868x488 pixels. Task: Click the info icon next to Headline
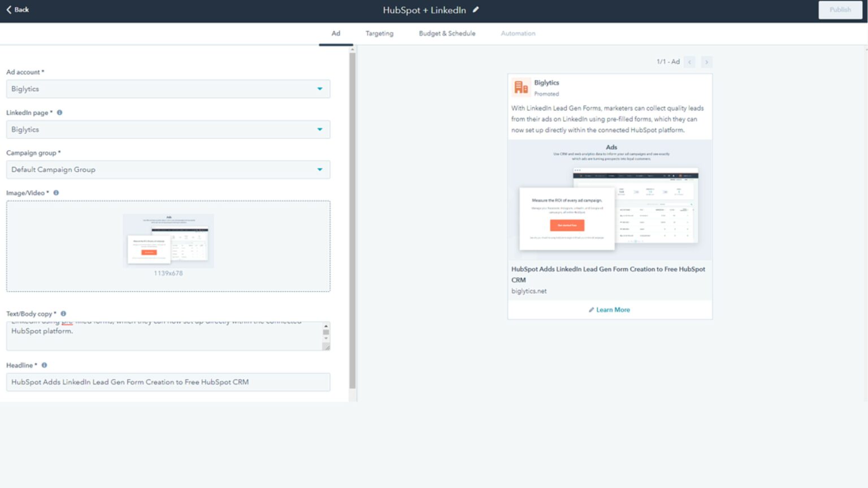pos(44,365)
